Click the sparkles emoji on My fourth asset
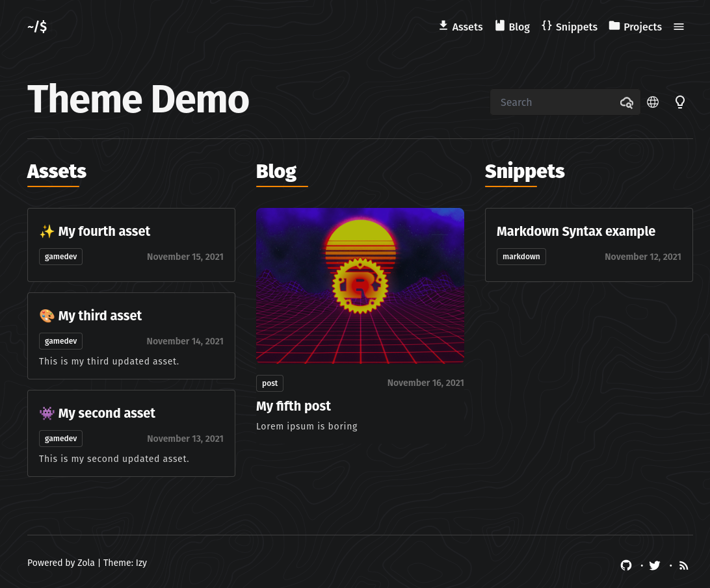The width and height of the screenshot is (710, 588). click(x=47, y=231)
